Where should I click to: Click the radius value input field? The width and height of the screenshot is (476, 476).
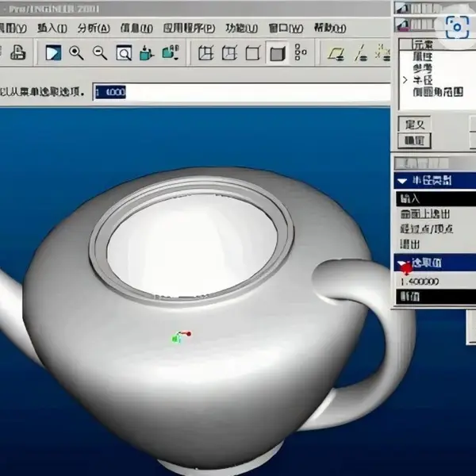point(242,92)
